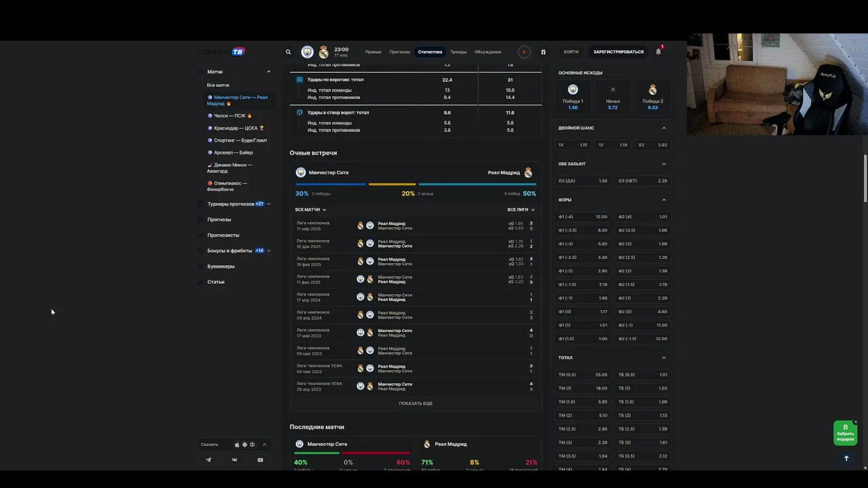Open 'Все матчи' sidebar link
The image size is (868, 488).
click(x=218, y=85)
